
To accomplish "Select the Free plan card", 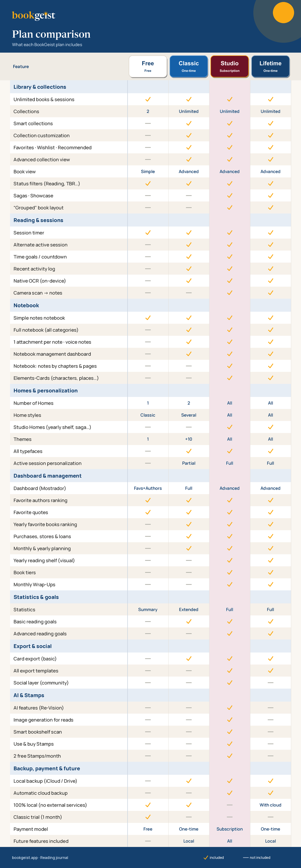I will pos(148,66).
